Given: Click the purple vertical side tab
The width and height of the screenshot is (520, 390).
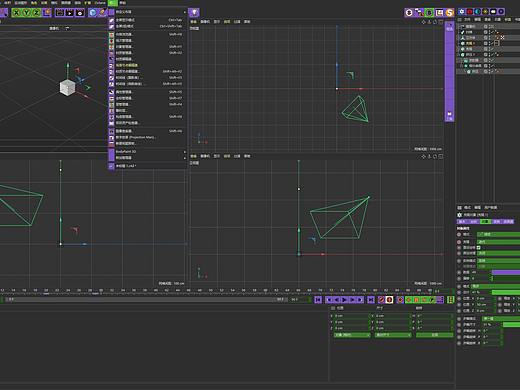Looking at the screenshot, I should [x=450, y=72].
